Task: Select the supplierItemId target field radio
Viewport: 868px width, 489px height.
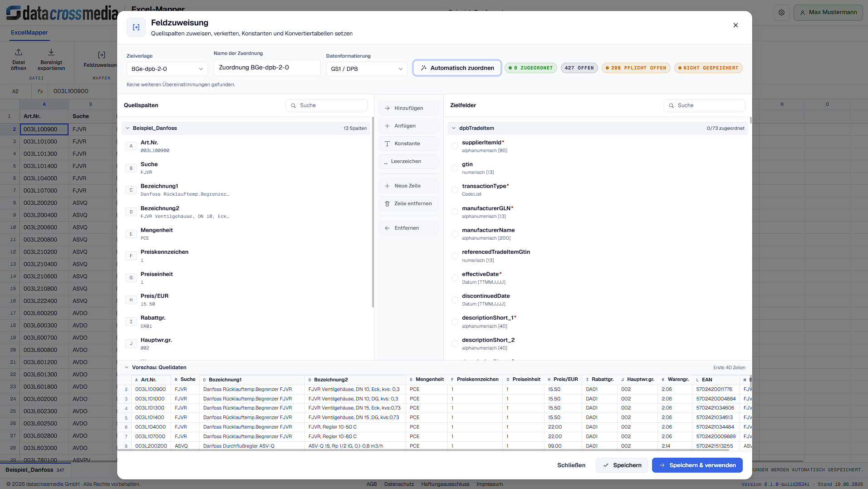Action: [455, 146]
